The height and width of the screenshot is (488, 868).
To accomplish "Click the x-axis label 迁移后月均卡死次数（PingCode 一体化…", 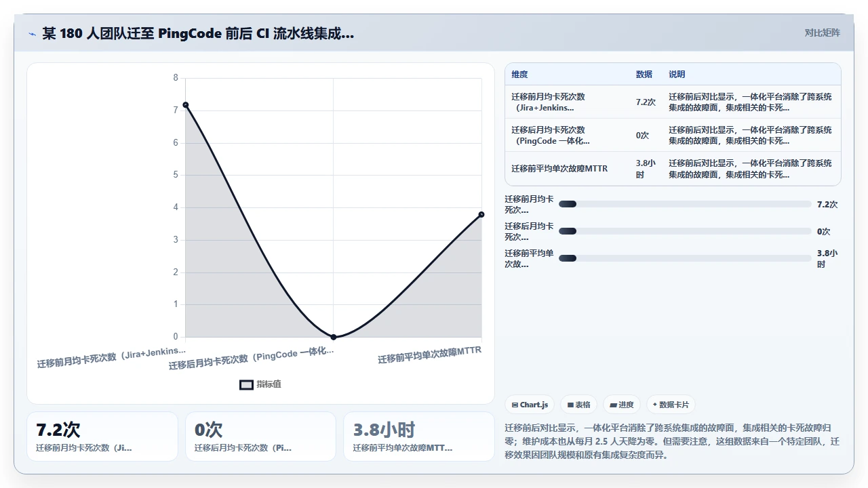I will tap(252, 358).
